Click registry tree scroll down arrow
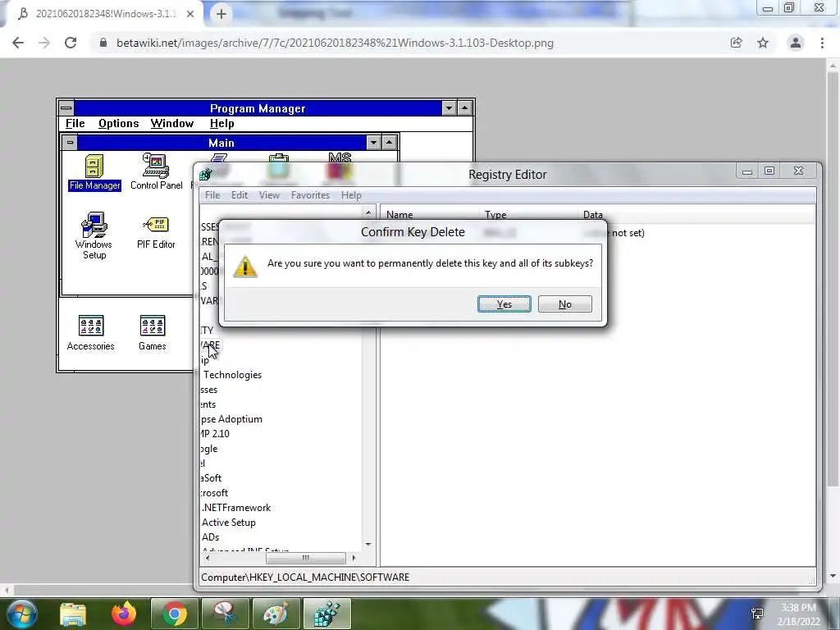 (x=368, y=545)
